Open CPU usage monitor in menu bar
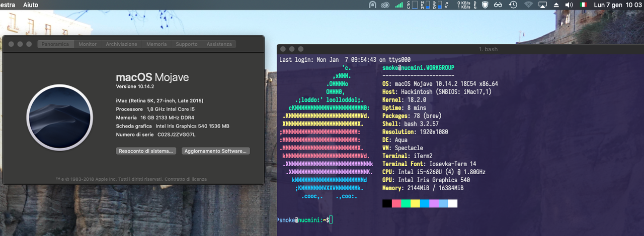 click(x=412, y=5)
